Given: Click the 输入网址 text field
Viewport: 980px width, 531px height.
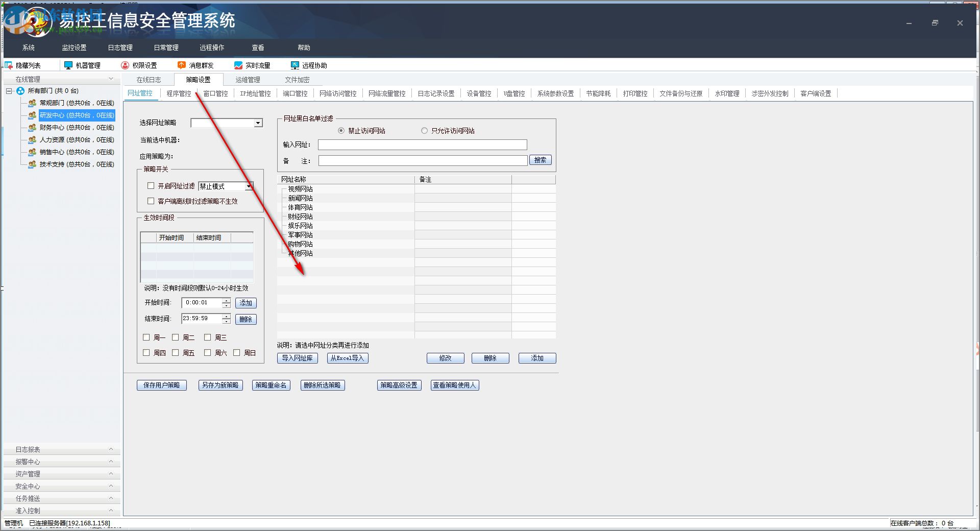Looking at the screenshot, I should click(x=423, y=145).
